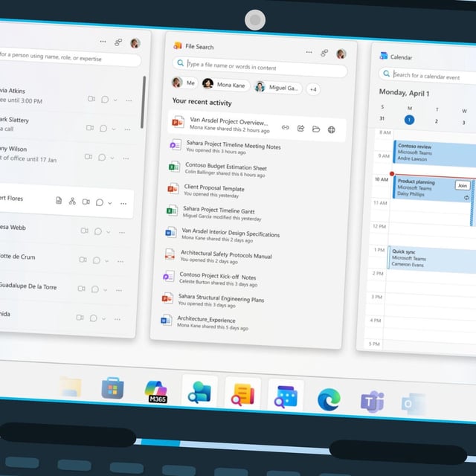Open People panel more options ellipsis at top
Viewport: 476px width, 476px height.
[x=103, y=42]
